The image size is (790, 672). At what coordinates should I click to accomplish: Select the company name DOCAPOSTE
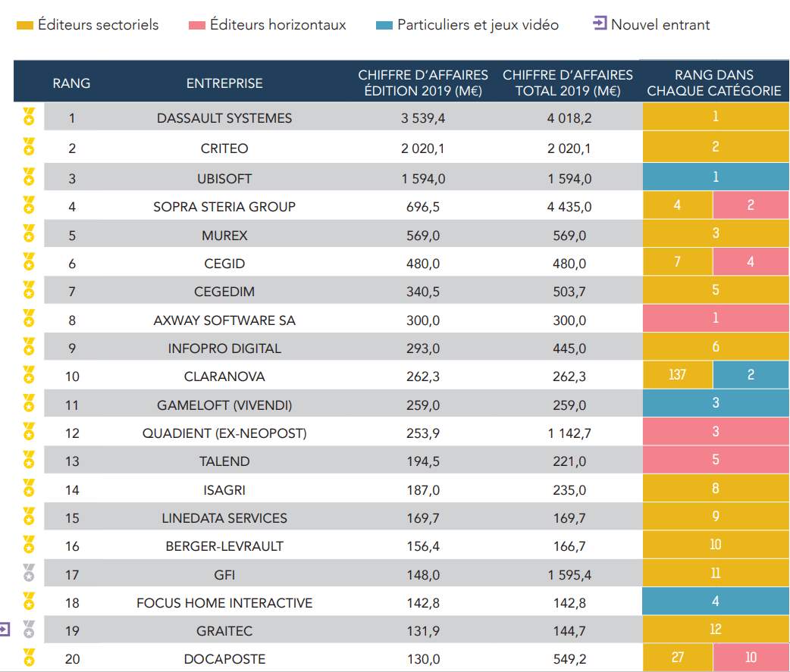click(224, 659)
